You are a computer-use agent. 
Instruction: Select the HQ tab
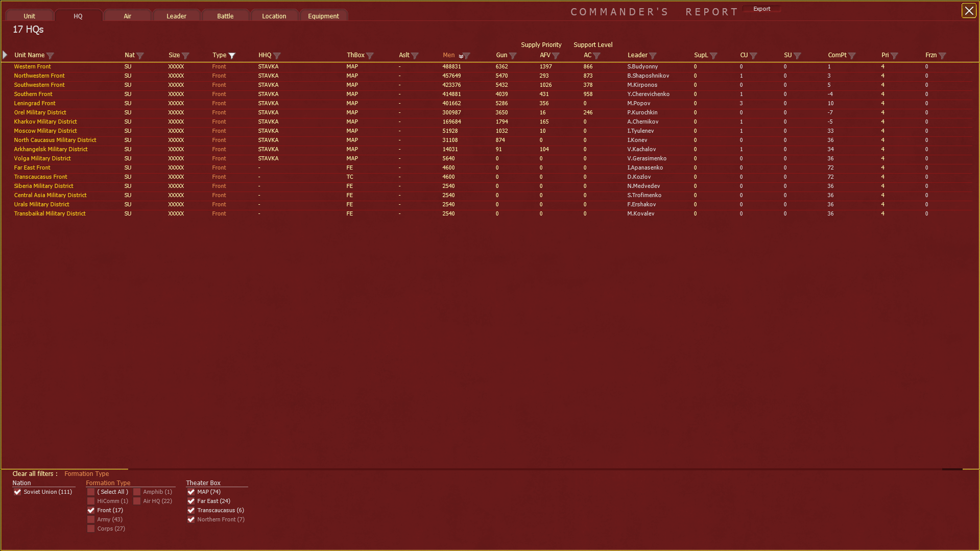point(78,16)
